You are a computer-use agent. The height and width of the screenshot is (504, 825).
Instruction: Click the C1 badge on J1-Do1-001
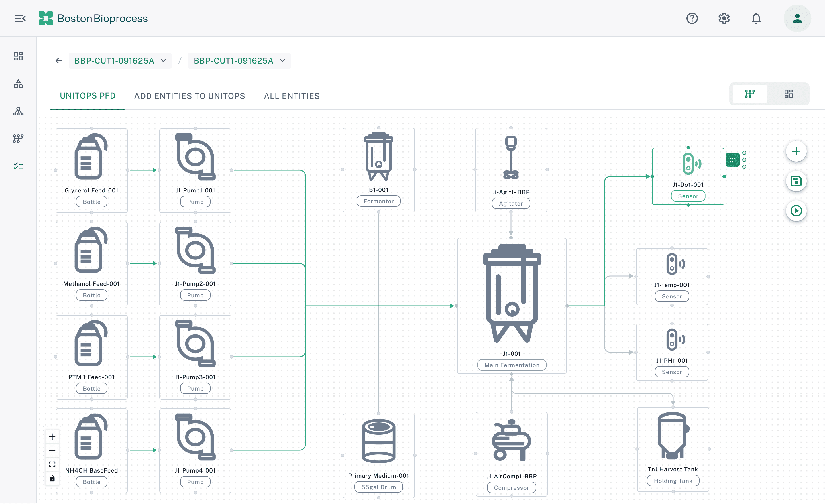[x=732, y=160]
